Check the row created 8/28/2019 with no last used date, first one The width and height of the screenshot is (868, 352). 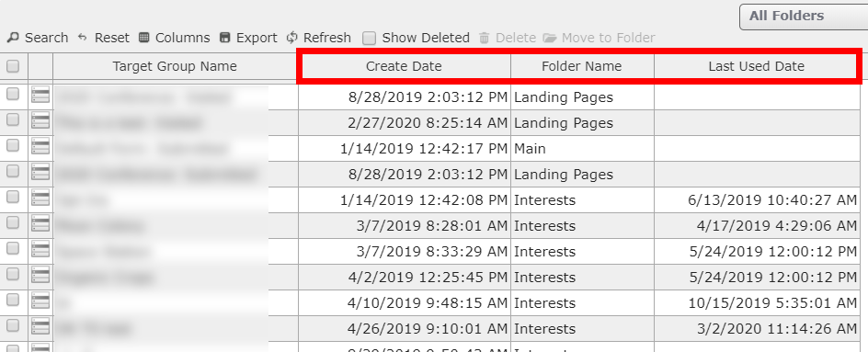[x=13, y=94]
